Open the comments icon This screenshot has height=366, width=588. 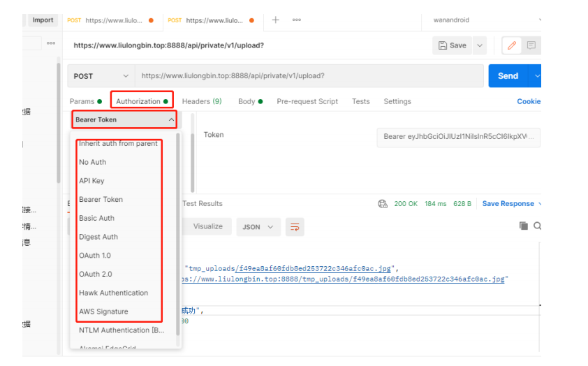point(531,45)
